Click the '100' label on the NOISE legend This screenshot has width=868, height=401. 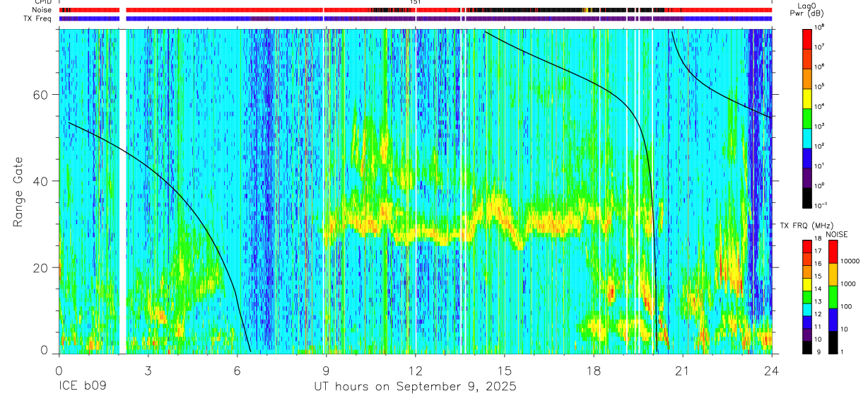click(848, 308)
